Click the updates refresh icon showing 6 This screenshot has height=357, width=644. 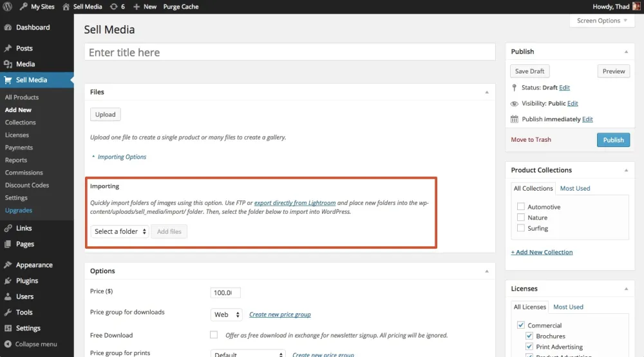click(x=113, y=6)
